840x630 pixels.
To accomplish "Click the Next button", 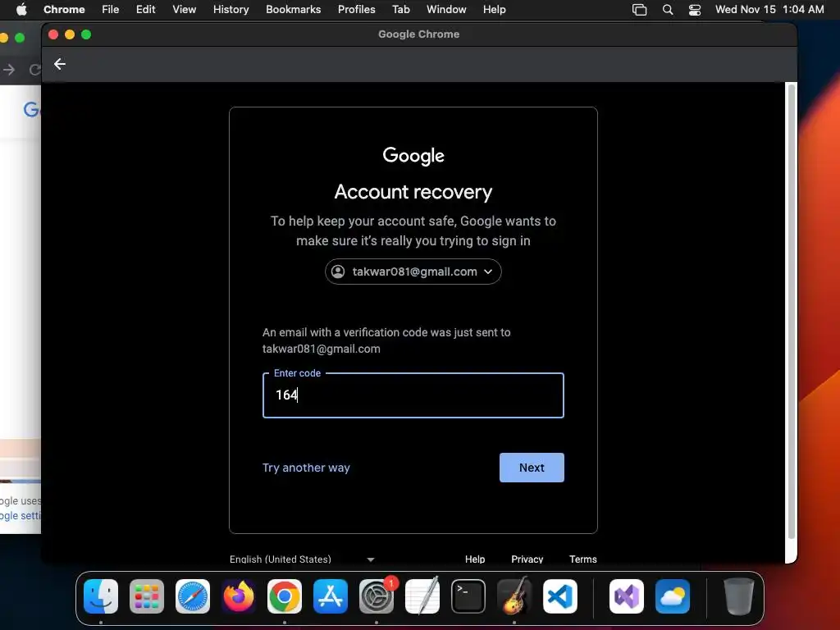I will (532, 468).
